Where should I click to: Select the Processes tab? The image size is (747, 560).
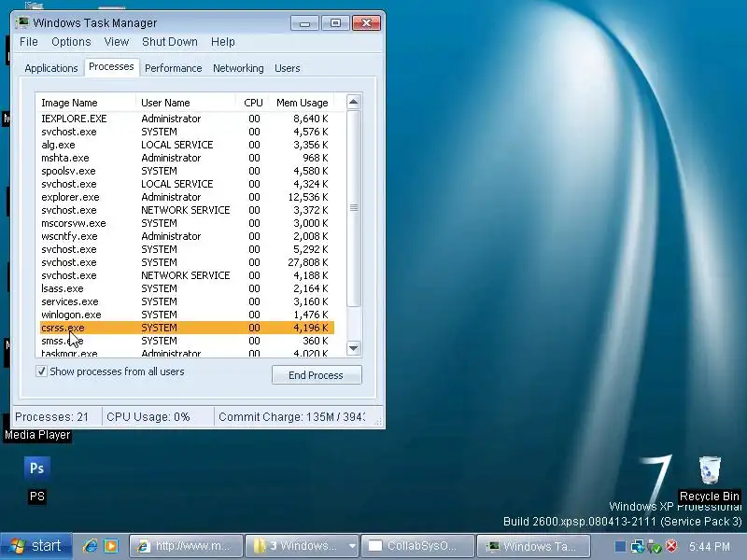(111, 66)
